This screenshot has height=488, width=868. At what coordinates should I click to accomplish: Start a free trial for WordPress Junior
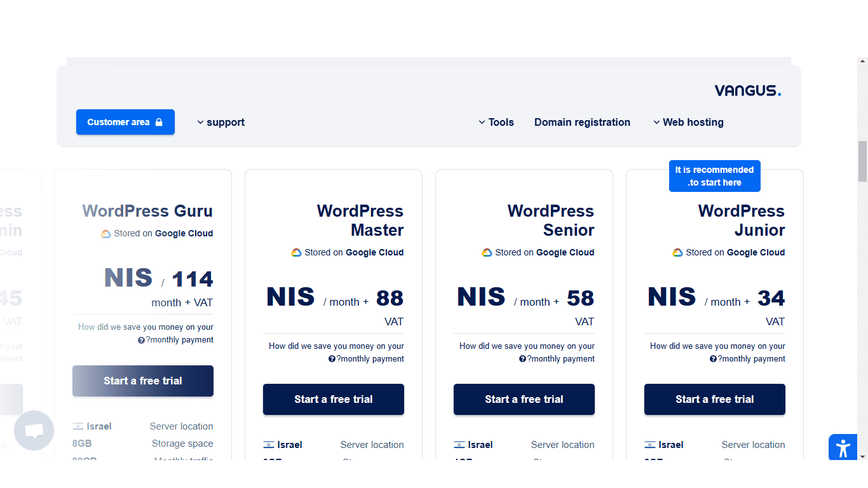(715, 399)
